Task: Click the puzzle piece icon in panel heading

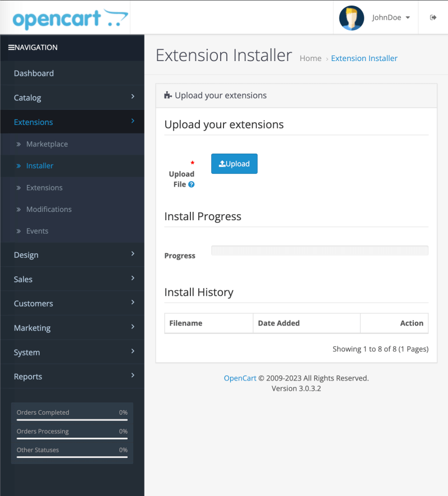Action: coord(167,96)
